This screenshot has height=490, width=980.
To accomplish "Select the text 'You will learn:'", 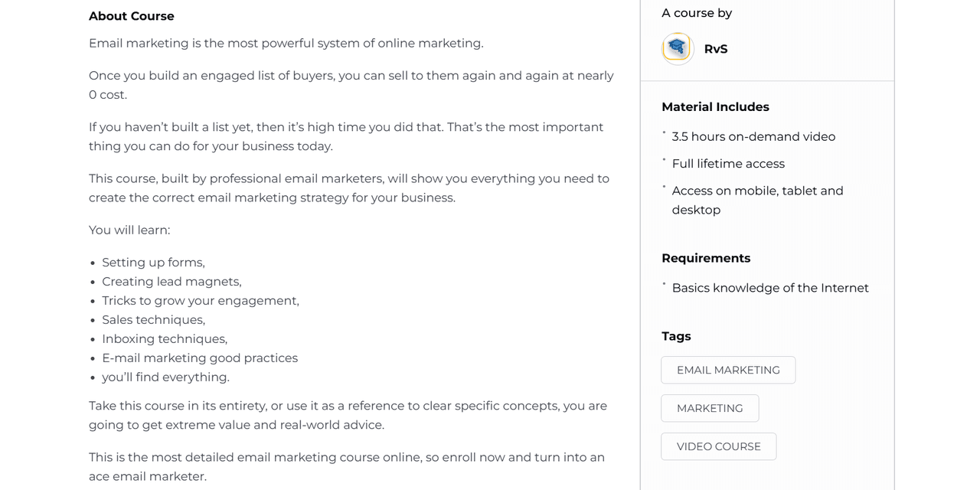I will click(x=129, y=230).
